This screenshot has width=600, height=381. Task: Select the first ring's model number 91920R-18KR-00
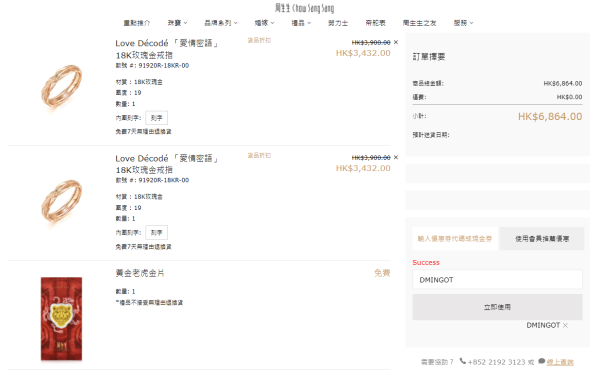pos(164,65)
